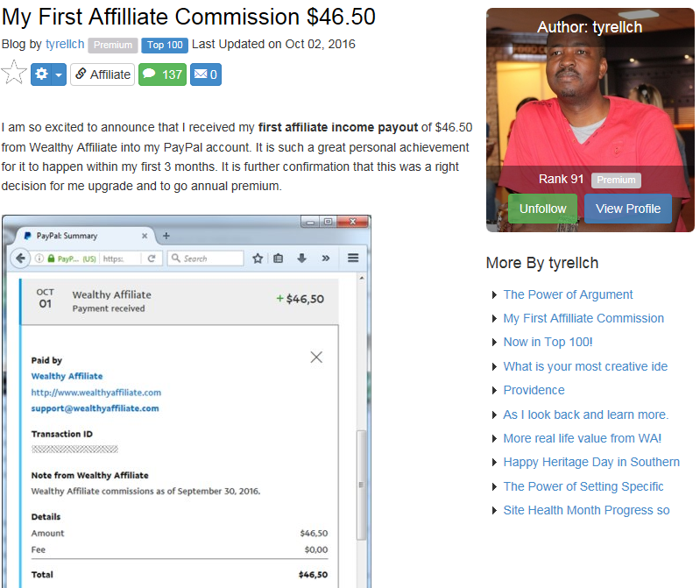Screen dimensions: 700x588
Task: Click the red close button of PayPal window
Action: point(353,222)
